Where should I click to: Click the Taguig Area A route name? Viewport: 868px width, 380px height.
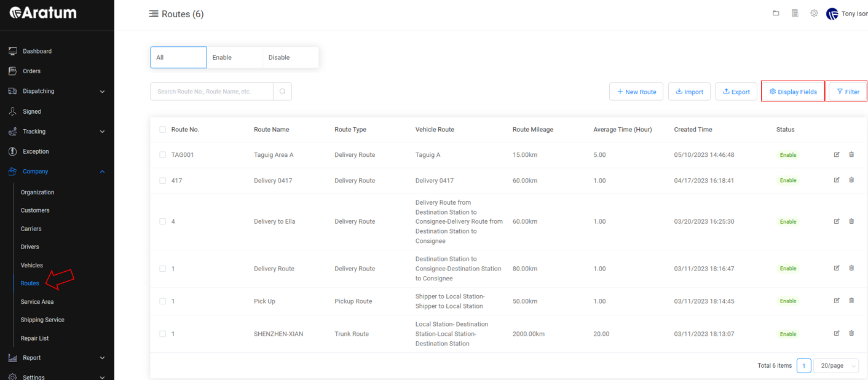coord(274,155)
